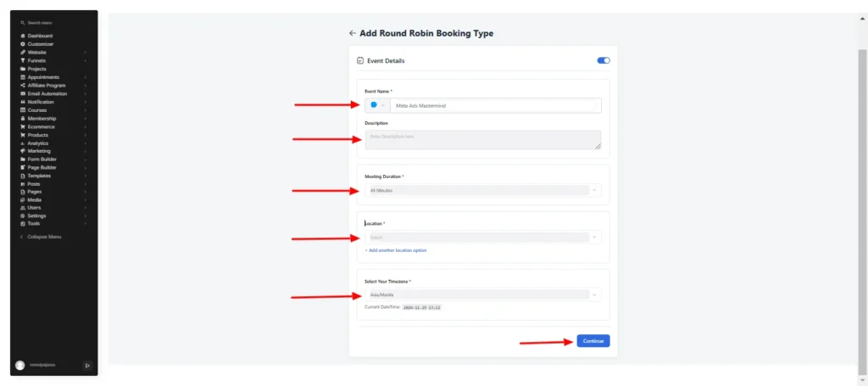This screenshot has width=868, height=386.
Task: Click the back arrow beside Add Round Robin
Action: [x=352, y=33]
